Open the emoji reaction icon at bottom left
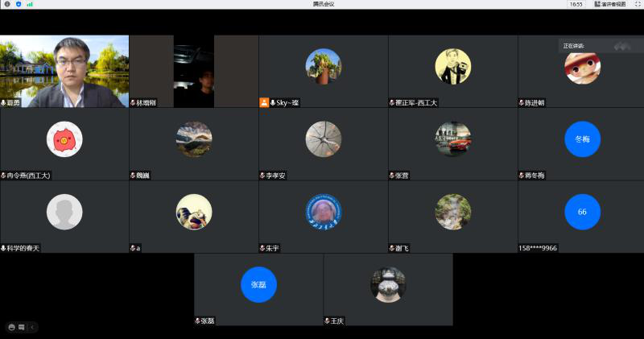644x339 pixels. [12, 327]
